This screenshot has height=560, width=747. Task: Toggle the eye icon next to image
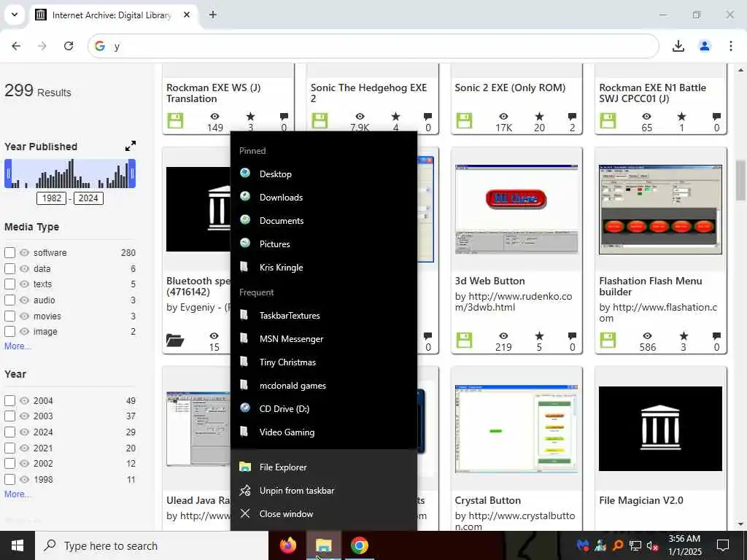(x=24, y=332)
